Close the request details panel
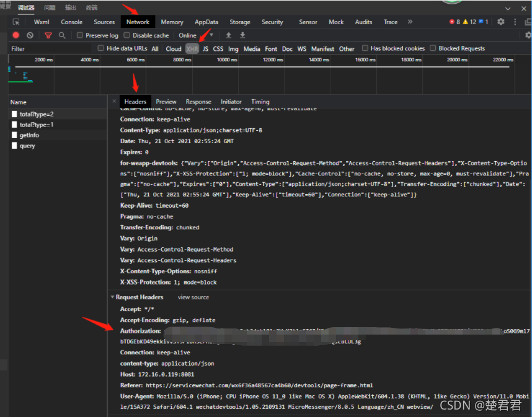This screenshot has width=532, height=417. click(114, 101)
